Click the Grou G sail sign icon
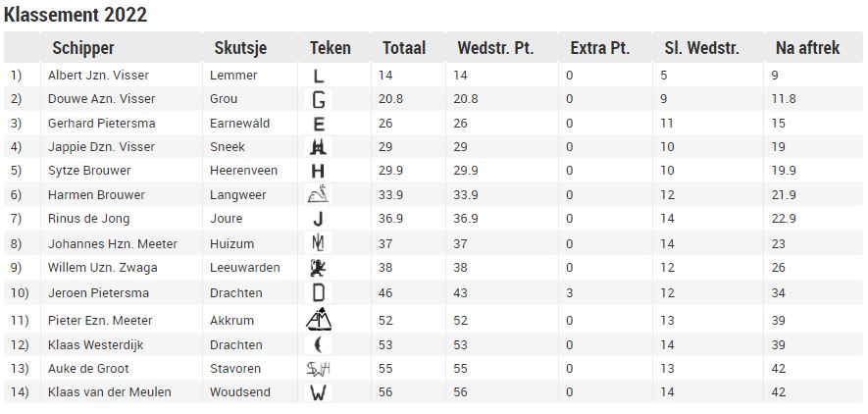Image resolution: width=868 pixels, height=414 pixels. pyautogui.click(x=319, y=100)
